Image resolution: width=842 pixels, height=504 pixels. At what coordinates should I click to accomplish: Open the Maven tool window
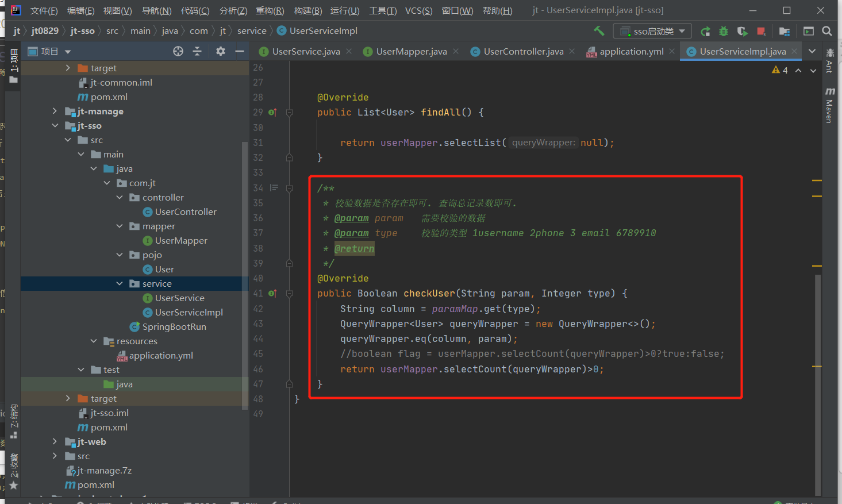tap(830, 105)
